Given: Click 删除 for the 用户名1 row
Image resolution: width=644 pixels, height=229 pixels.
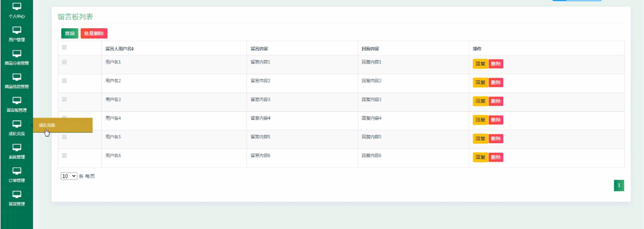Looking at the screenshot, I should click(x=496, y=64).
